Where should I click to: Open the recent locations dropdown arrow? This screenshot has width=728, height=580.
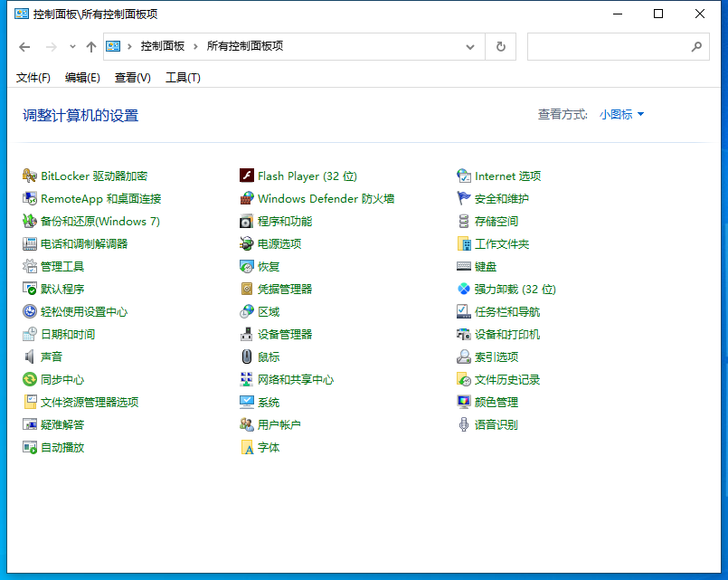tap(72, 47)
